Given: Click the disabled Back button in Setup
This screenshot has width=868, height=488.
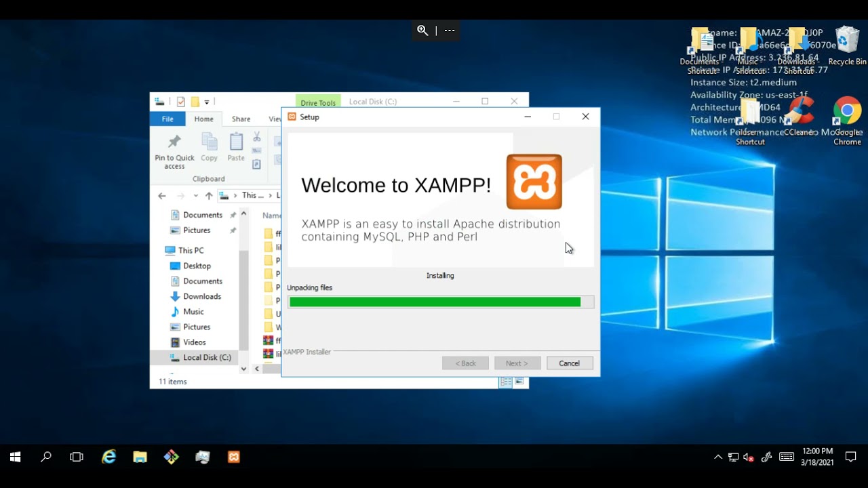Looking at the screenshot, I should coord(465,363).
